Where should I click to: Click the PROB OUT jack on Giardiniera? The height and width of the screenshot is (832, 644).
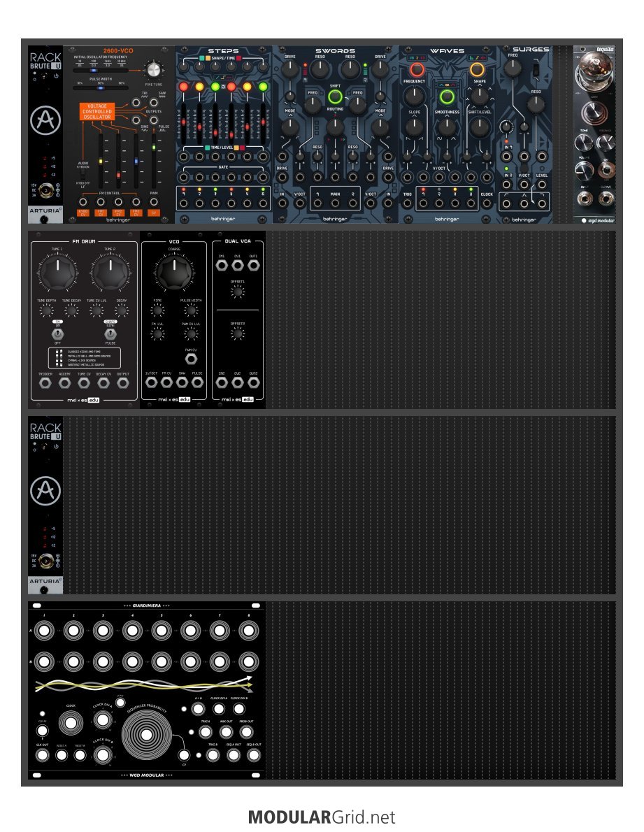pyautogui.click(x=246, y=732)
